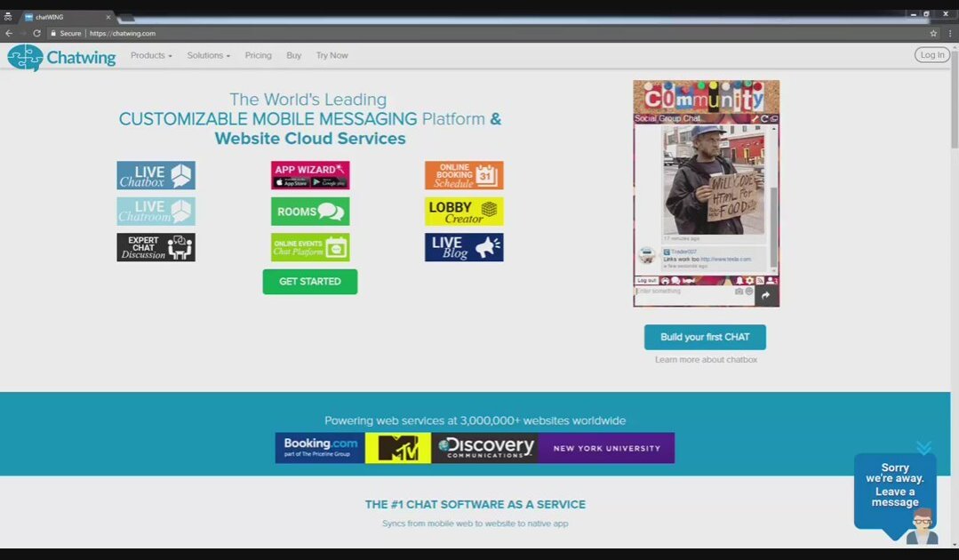This screenshot has width=959, height=560.
Task: Click the Secure padlock indicator
Action: tap(66, 33)
